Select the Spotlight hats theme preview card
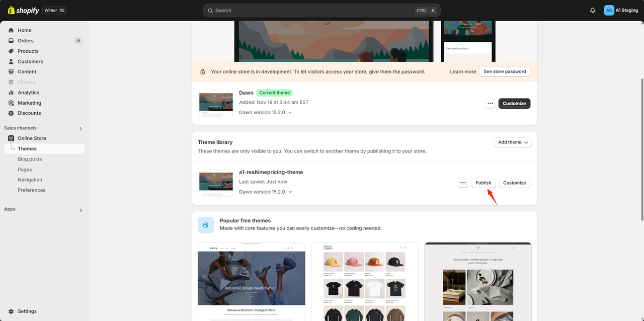The height and width of the screenshot is (321, 644). pyautogui.click(x=365, y=282)
